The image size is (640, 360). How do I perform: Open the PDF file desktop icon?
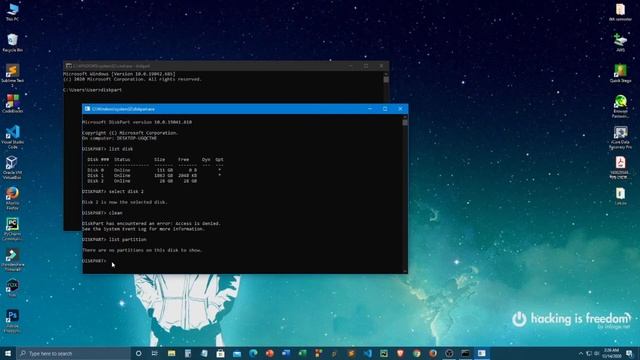(620, 167)
